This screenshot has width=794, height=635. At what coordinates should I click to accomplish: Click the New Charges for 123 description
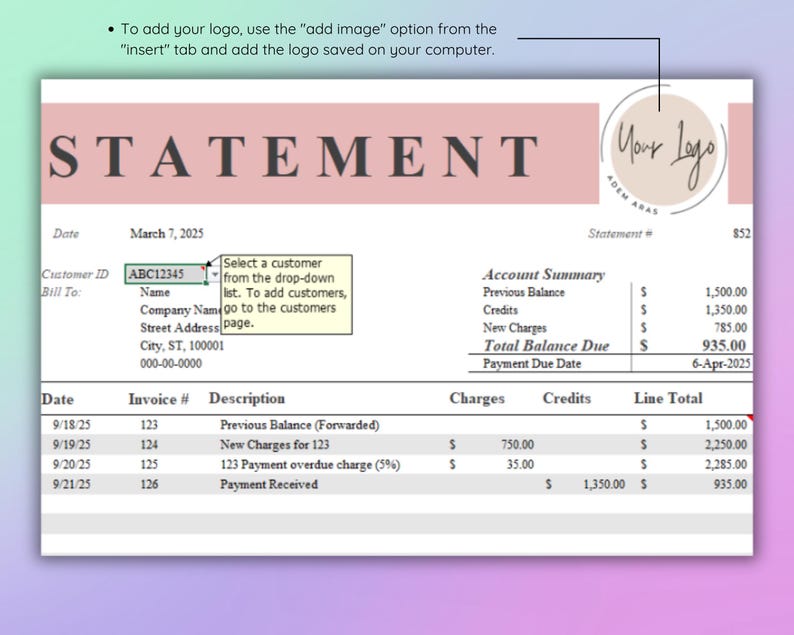pyautogui.click(x=274, y=445)
